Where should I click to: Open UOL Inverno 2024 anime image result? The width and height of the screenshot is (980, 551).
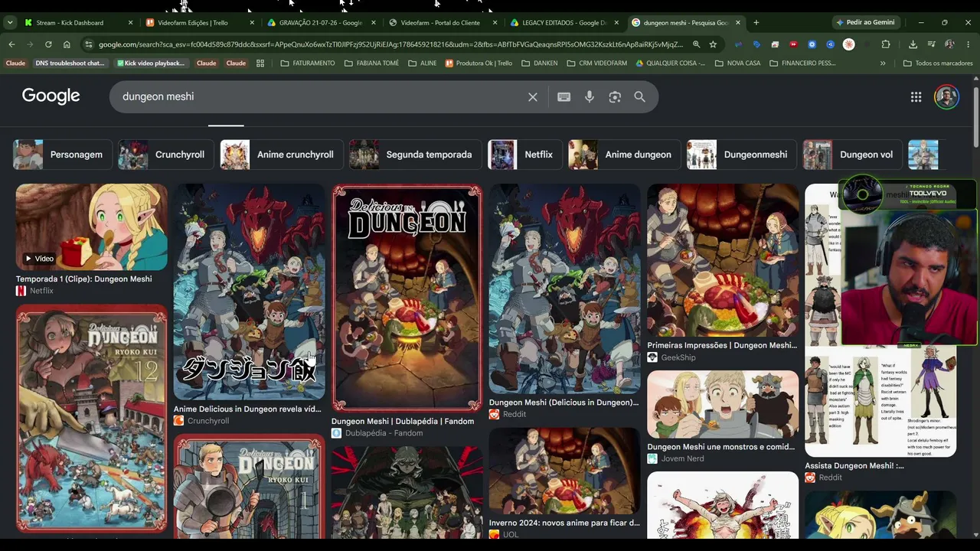[x=564, y=471]
